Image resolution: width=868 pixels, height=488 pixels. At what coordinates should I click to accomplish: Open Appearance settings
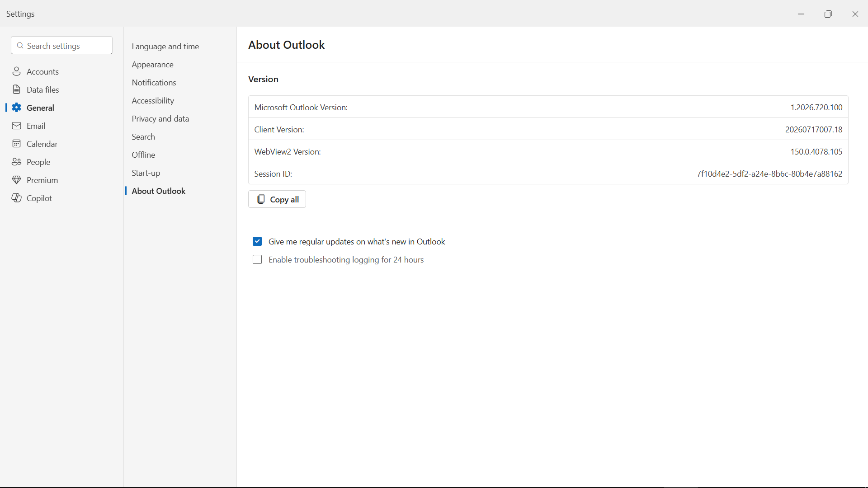(x=153, y=64)
